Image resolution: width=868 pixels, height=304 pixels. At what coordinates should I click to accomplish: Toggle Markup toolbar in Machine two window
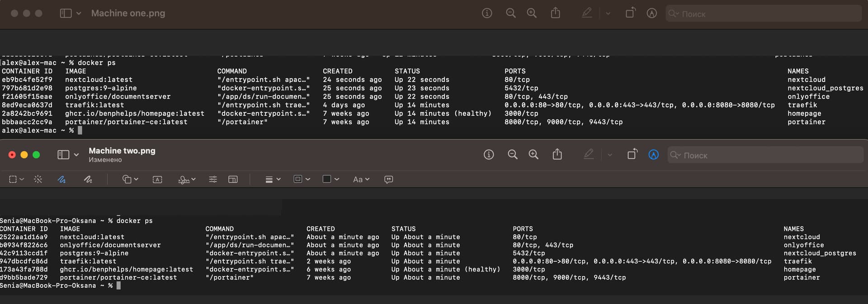(x=654, y=155)
